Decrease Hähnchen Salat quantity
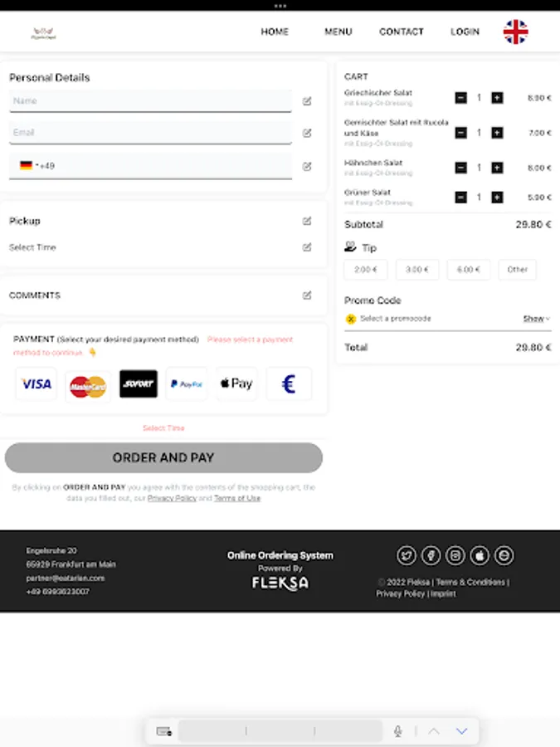Viewport: 560px width, 747px height. coord(461,168)
